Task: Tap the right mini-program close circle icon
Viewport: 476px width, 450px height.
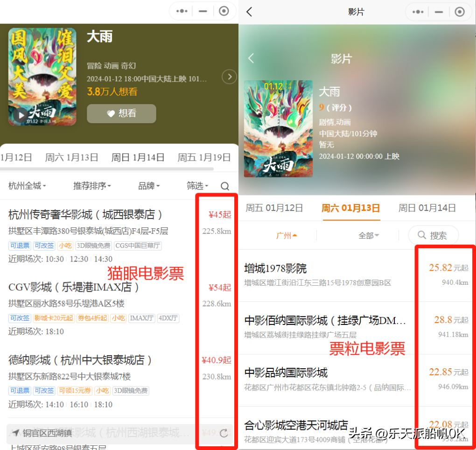Action: pyautogui.click(x=460, y=12)
